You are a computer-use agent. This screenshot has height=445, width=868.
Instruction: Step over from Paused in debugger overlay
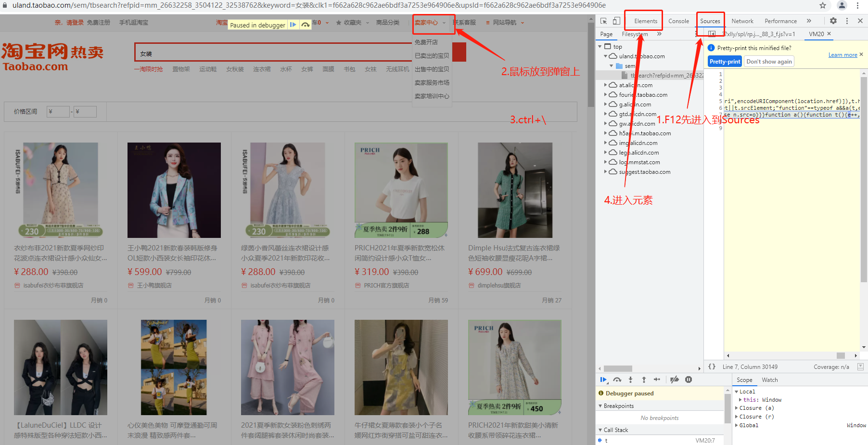306,25
